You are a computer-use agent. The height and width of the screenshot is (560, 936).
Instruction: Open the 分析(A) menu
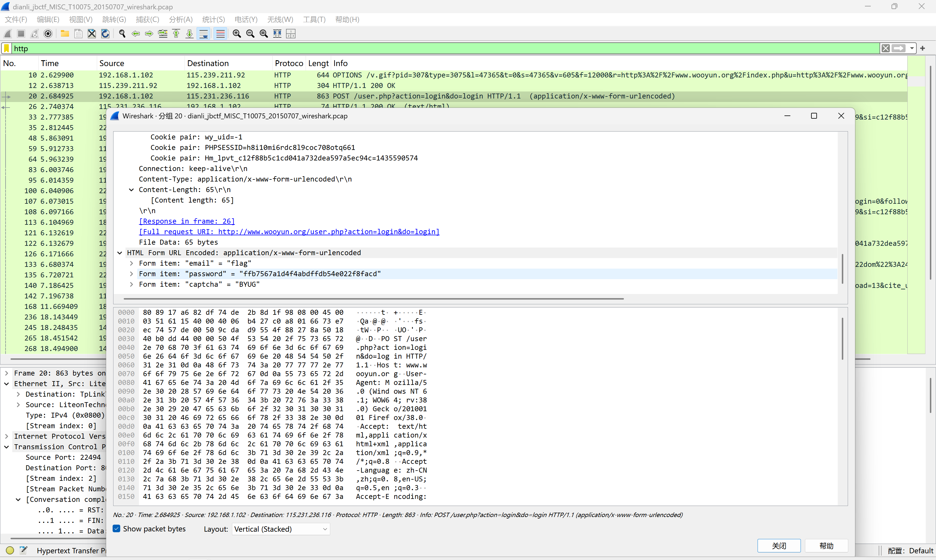pyautogui.click(x=180, y=20)
